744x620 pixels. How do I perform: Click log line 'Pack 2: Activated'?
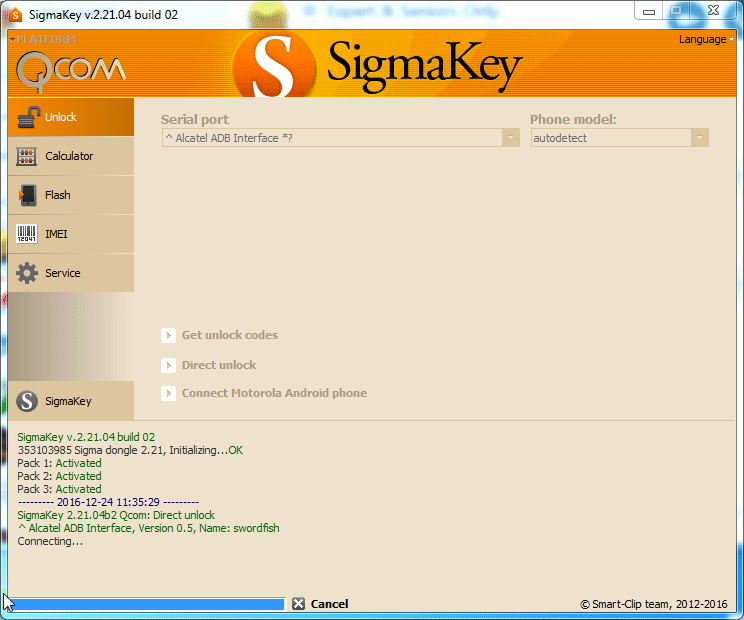pyautogui.click(x=59, y=476)
